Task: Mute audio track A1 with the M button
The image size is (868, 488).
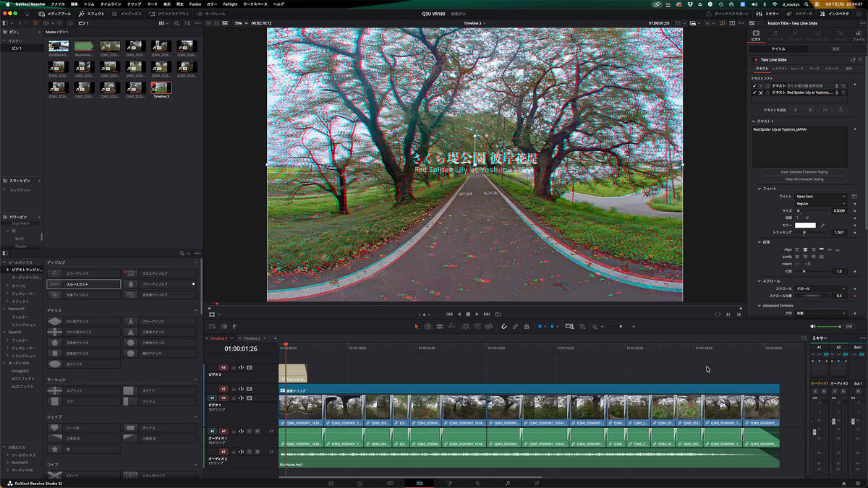Action: (x=257, y=431)
